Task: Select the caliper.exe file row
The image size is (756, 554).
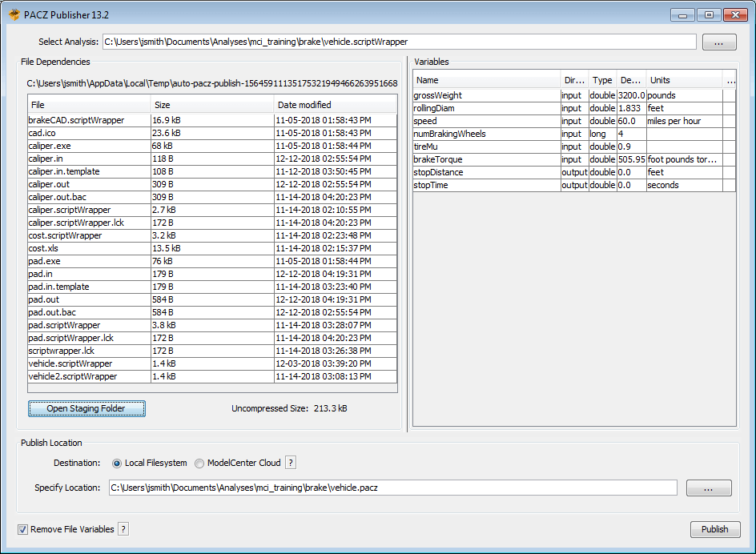Action: click(x=213, y=146)
